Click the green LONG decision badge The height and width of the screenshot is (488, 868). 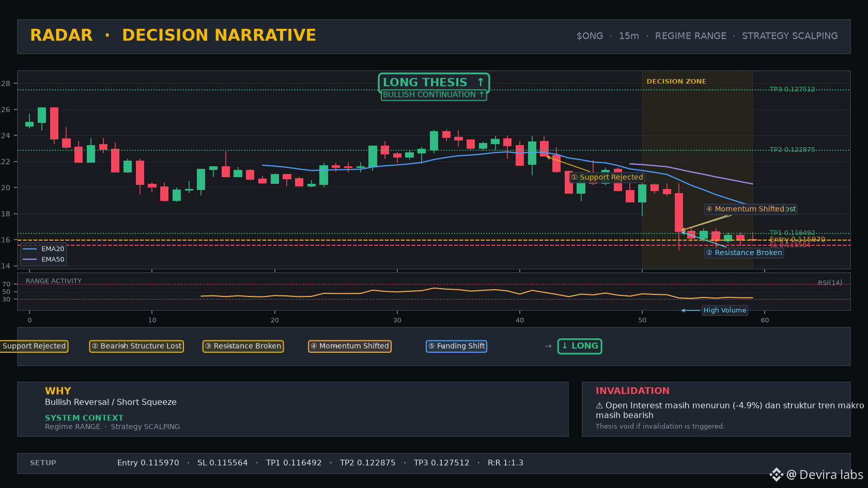click(580, 346)
